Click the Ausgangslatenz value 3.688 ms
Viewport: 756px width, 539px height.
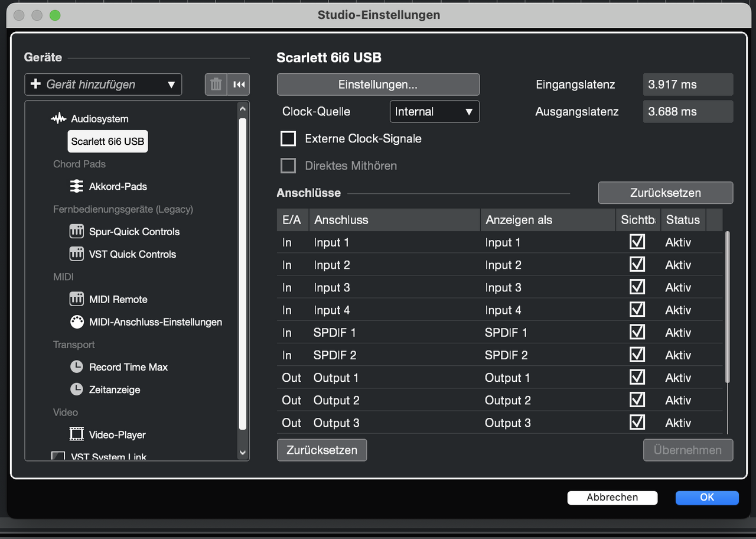point(688,112)
